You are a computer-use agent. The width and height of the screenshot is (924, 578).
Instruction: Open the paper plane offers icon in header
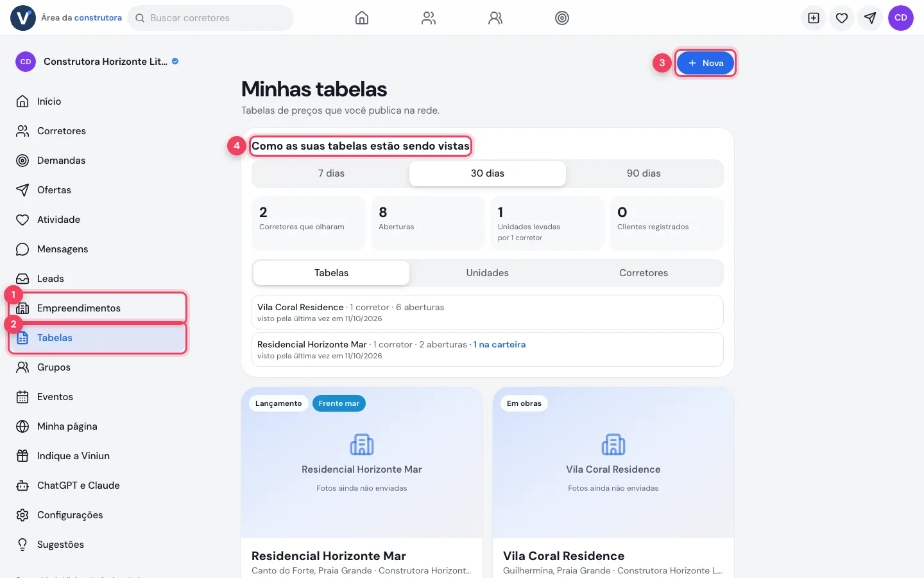pos(870,18)
